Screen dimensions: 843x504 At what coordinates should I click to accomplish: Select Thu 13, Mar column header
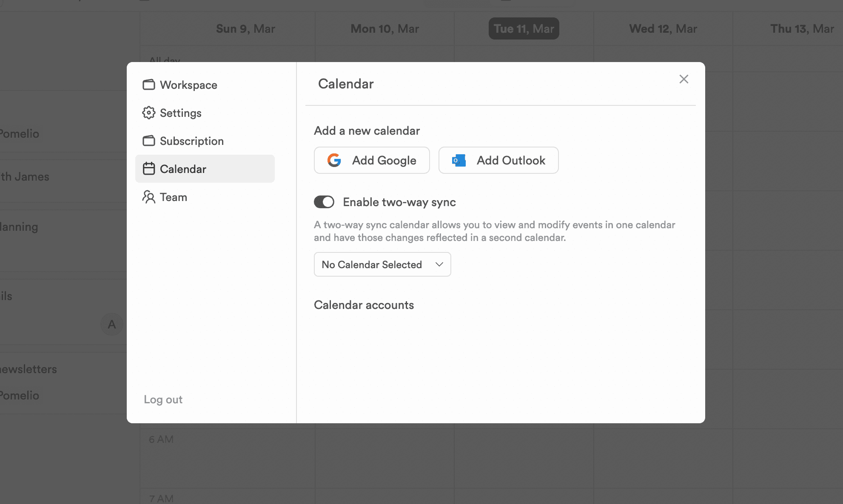(802, 28)
